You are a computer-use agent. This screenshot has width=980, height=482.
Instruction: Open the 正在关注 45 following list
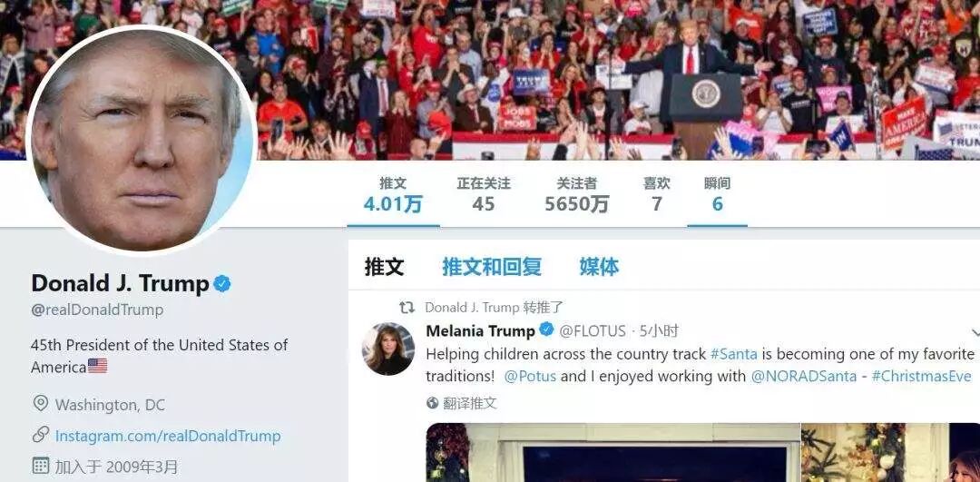point(484,194)
